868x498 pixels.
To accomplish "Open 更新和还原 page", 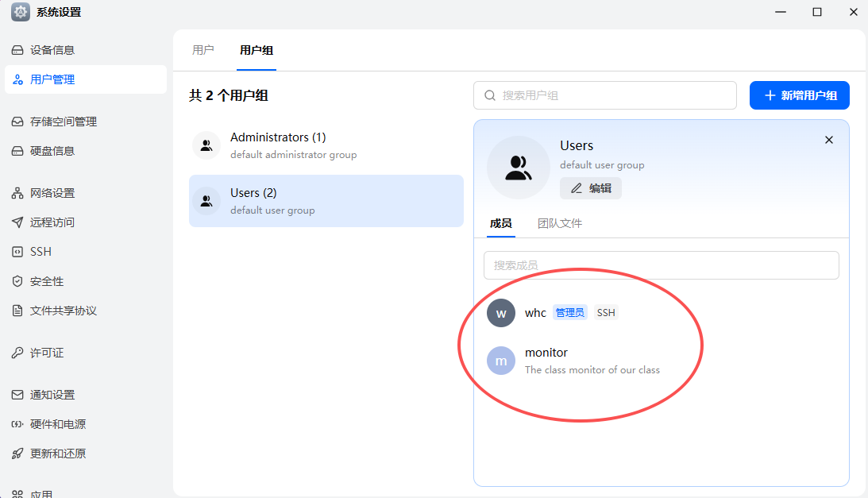I will coord(85,454).
